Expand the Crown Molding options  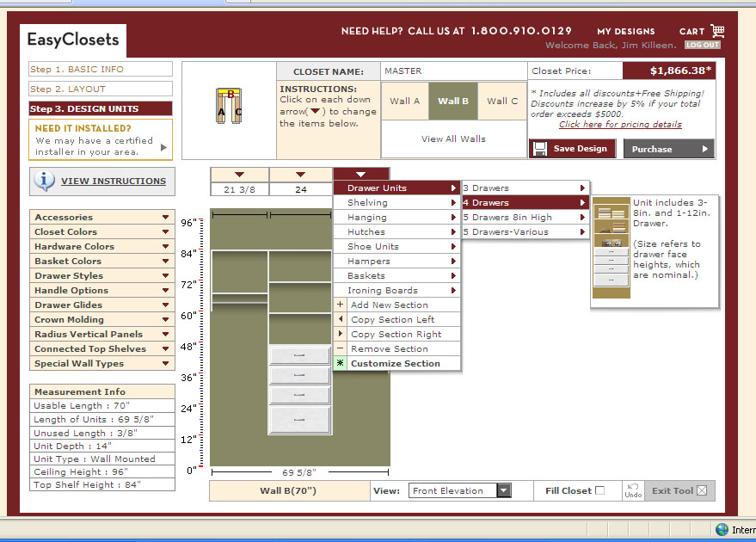click(101, 320)
